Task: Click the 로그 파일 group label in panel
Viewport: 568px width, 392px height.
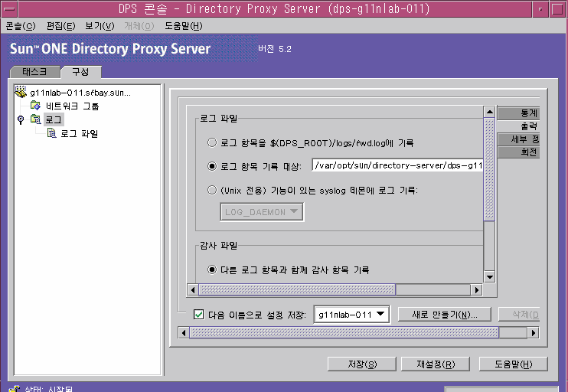Action: click(218, 119)
